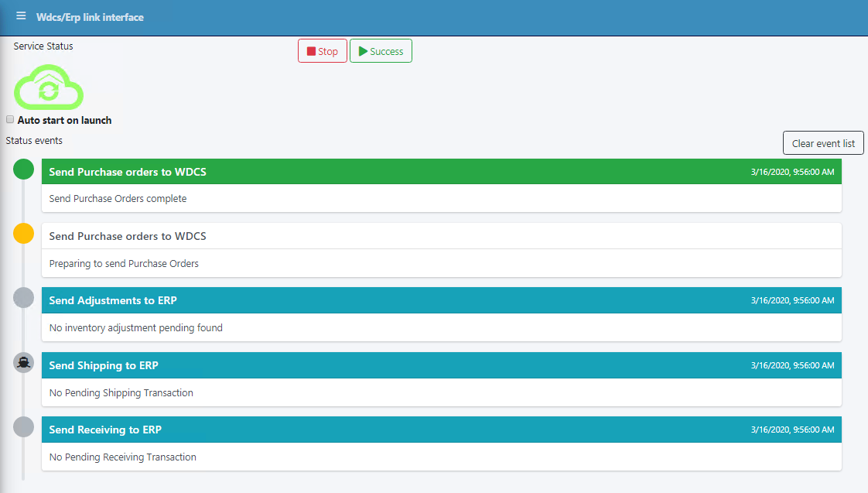
Task: Click the ship icon beside Send Shipping
Action: [x=24, y=362]
